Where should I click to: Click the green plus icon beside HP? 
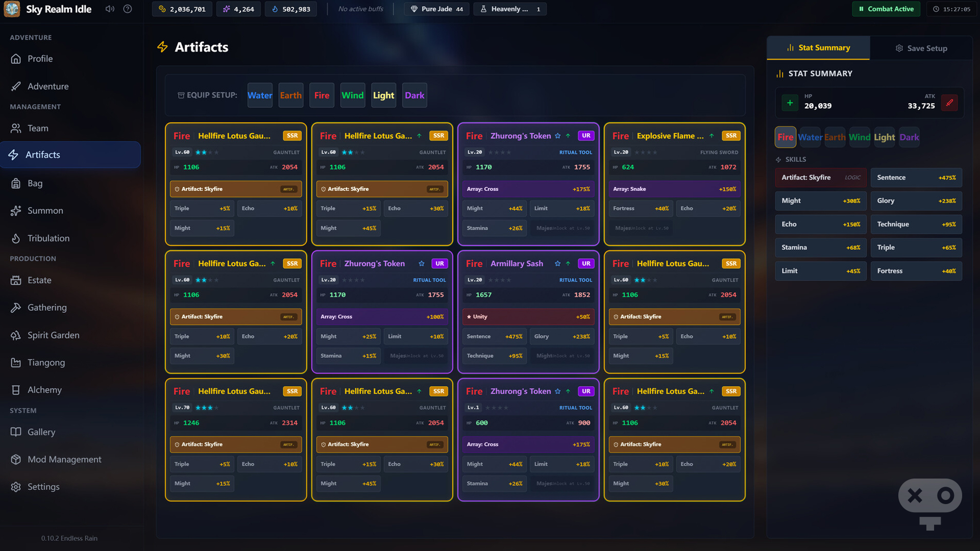click(790, 103)
